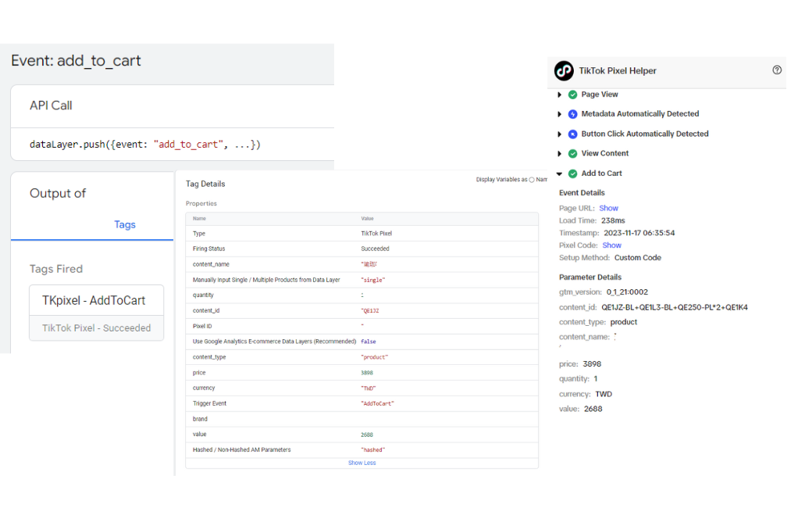Click the Load Time 238ms value
The height and width of the screenshot is (508, 812).
pos(613,220)
